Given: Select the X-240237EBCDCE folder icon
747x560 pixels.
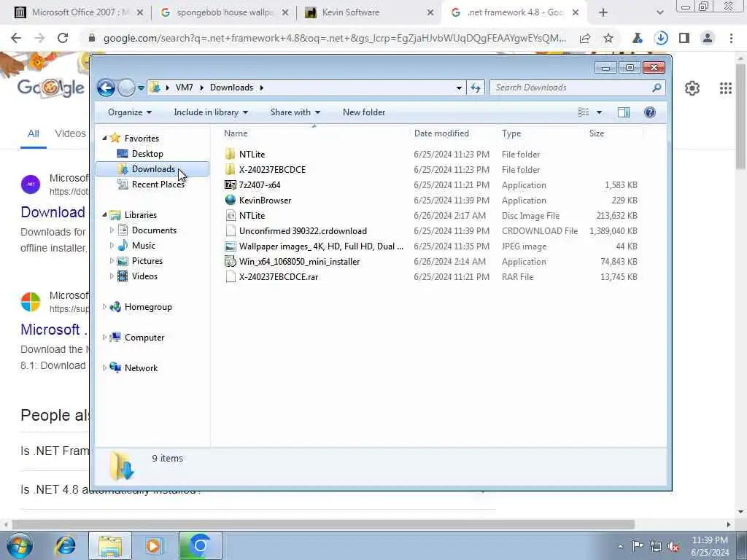Looking at the screenshot, I should pos(231,169).
